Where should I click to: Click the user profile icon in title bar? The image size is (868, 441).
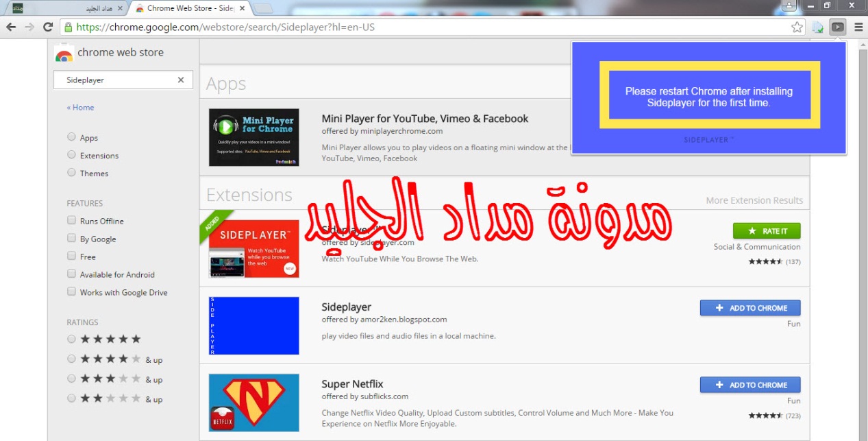pos(789,5)
